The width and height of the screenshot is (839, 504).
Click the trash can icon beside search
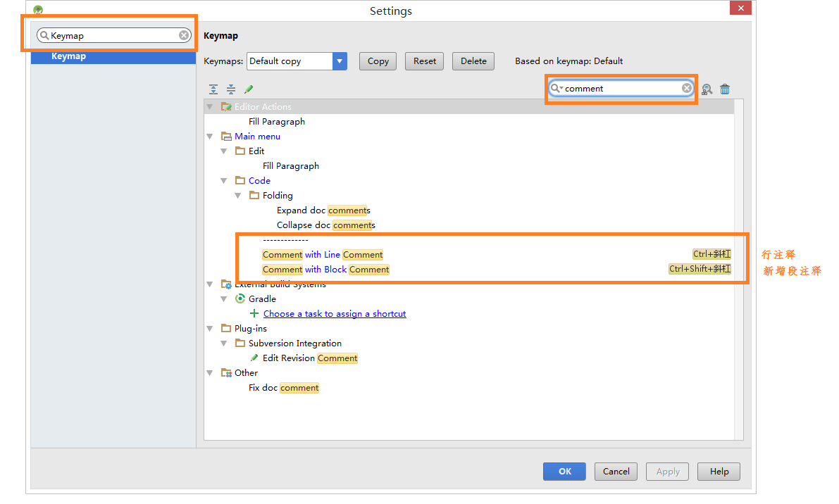(x=725, y=89)
